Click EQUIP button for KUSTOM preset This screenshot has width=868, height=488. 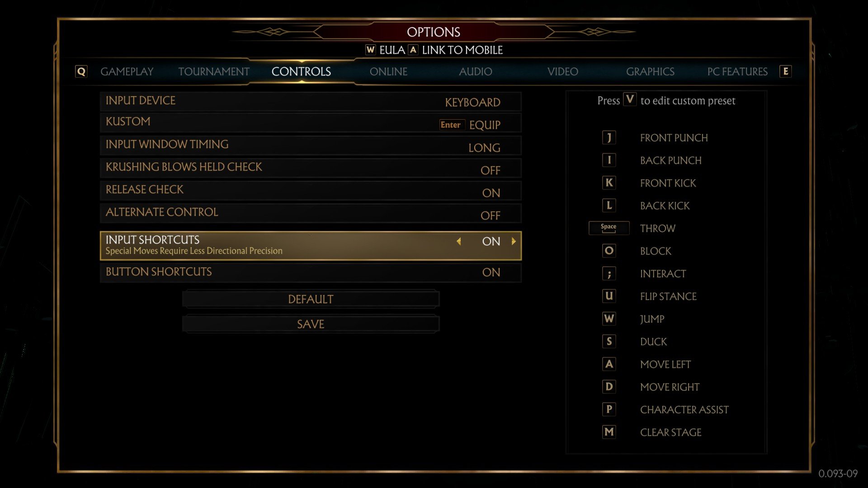pyautogui.click(x=484, y=125)
